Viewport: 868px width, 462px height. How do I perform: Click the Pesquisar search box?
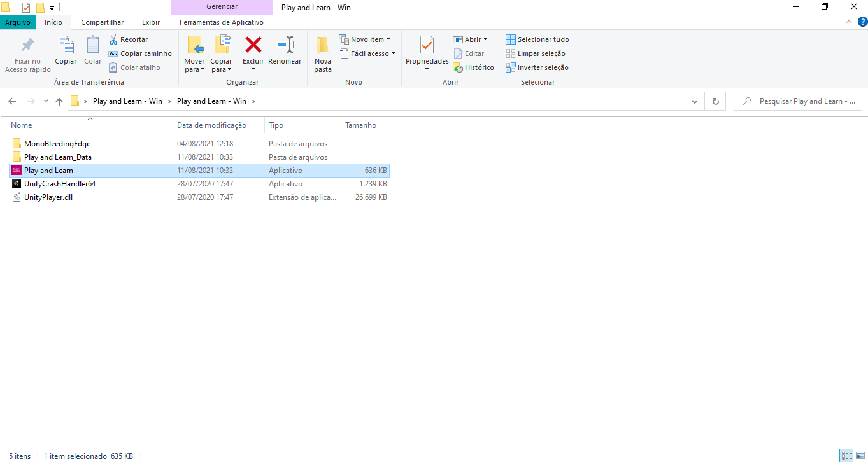point(798,101)
